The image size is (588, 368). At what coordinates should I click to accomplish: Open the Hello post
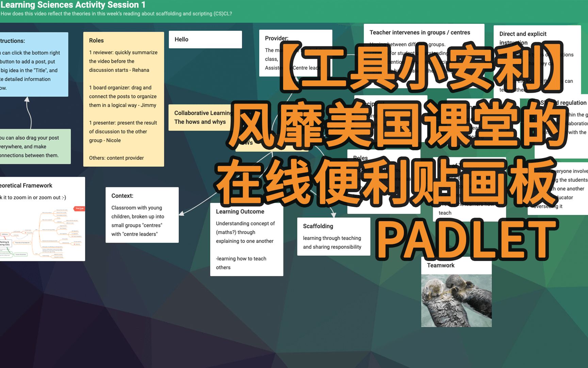click(x=205, y=40)
